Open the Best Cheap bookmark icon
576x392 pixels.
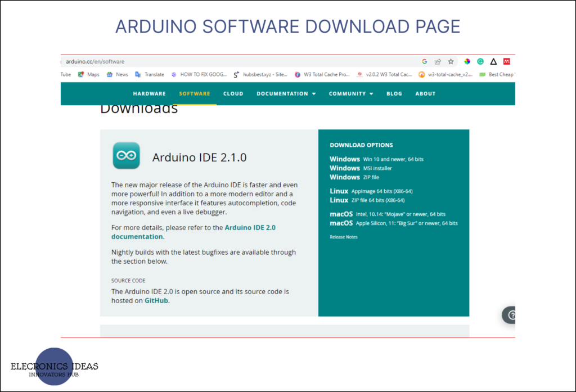(x=482, y=74)
